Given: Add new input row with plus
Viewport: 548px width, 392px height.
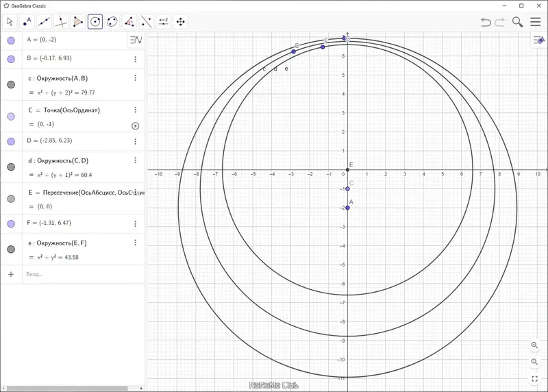Looking at the screenshot, I should pos(11,274).
